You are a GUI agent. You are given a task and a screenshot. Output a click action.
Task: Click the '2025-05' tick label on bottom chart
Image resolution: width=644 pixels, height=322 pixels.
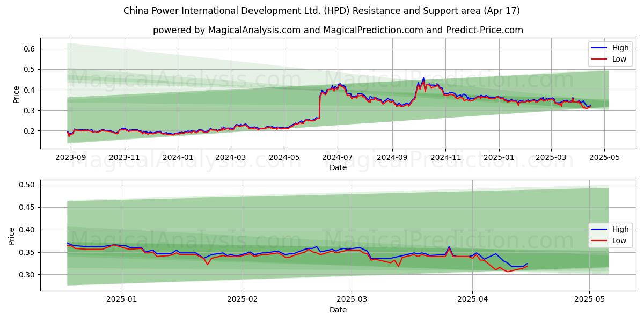589,300
